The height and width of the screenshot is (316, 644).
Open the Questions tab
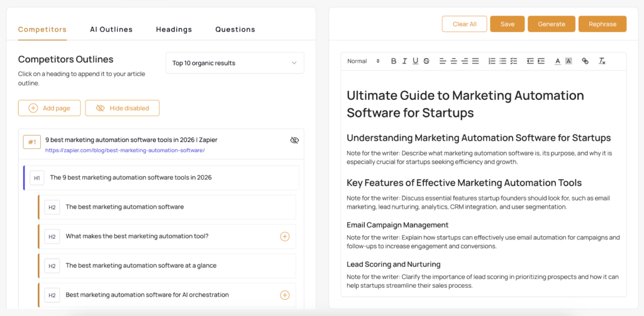tap(235, 30)
